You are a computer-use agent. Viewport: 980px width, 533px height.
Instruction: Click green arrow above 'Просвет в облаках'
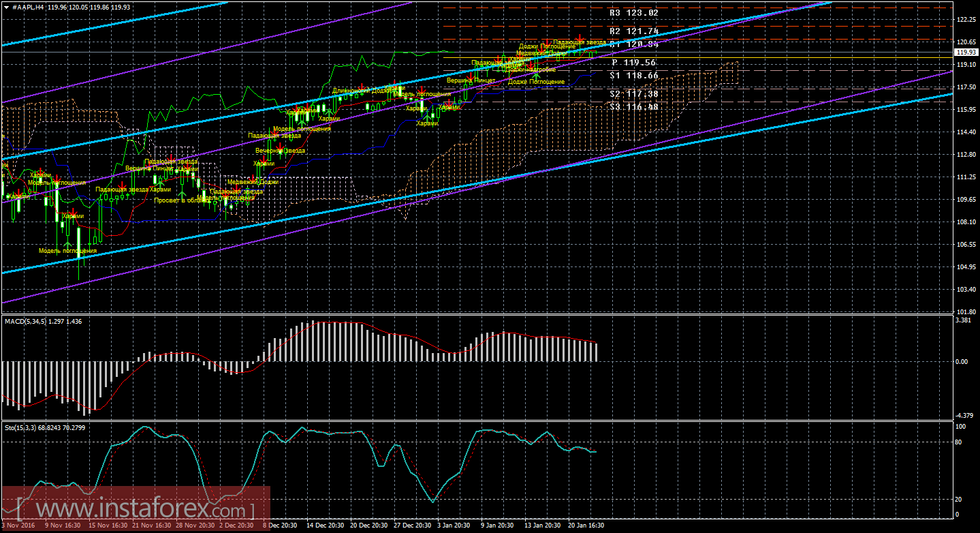183,193
